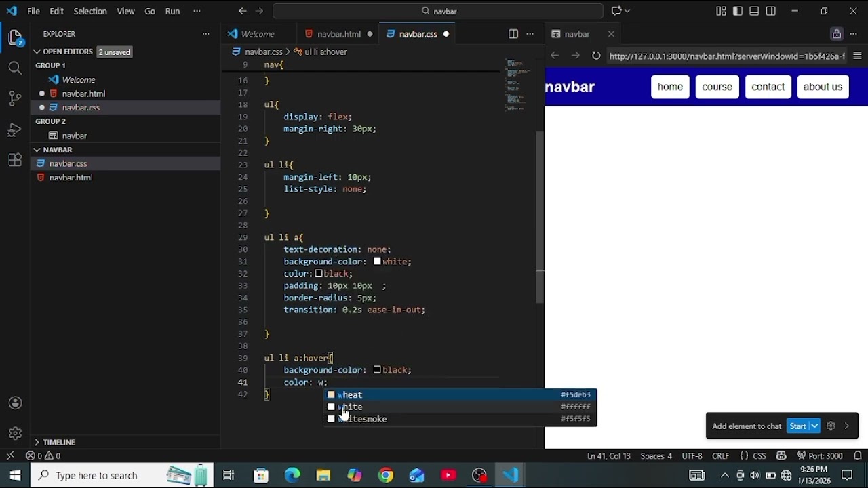
Task: Click the Ln 41, Col 13 indicator
Action: click(609, 456)
